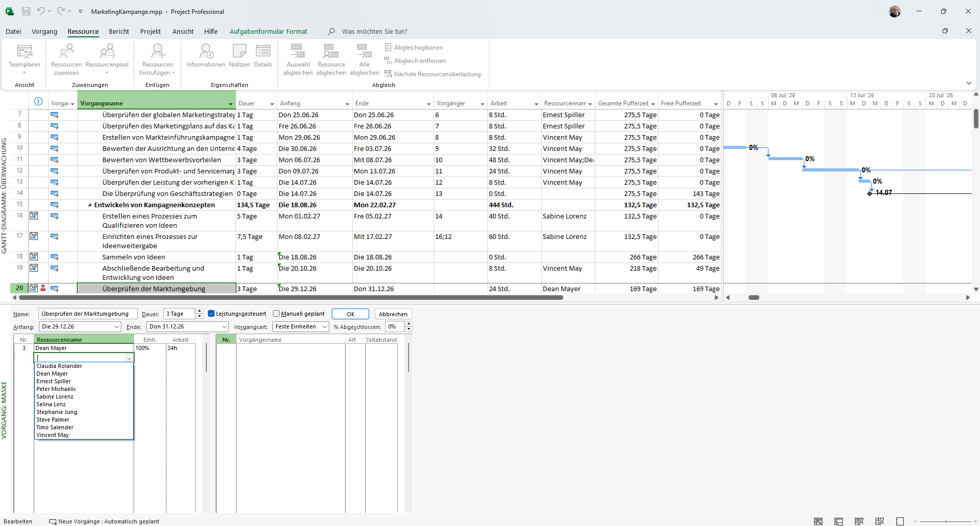980x526 pixels.
Task: Open Abgleichoptionen
Action: coord(414,48)
